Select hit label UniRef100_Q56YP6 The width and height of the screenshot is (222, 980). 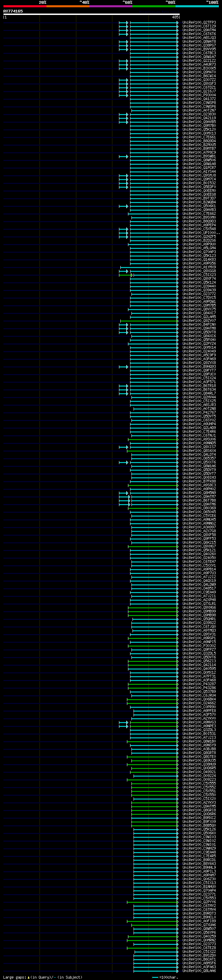(x=199, y=932)
